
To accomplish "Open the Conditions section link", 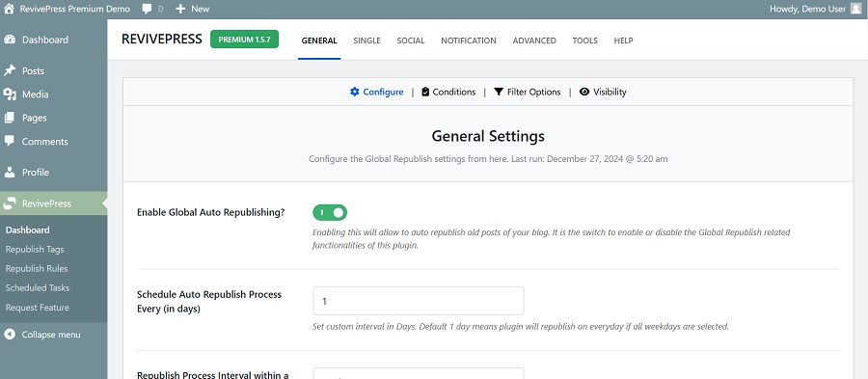I will [448, 92].
